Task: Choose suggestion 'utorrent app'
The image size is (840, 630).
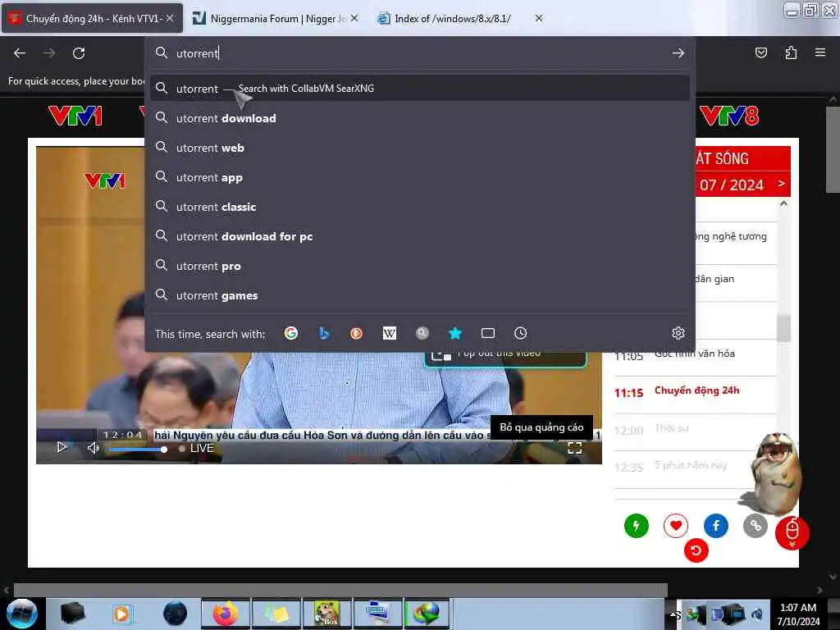Action: point(419,177)
